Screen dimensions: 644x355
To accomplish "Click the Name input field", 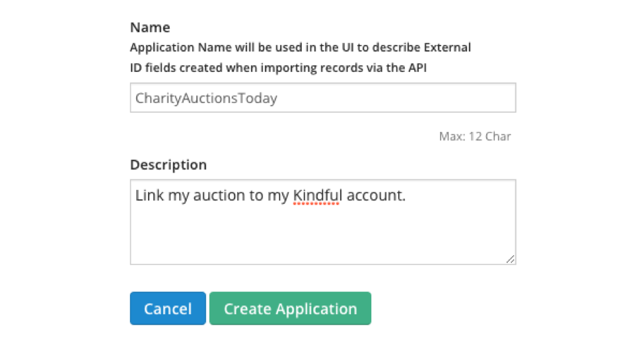I will point(323,98).
